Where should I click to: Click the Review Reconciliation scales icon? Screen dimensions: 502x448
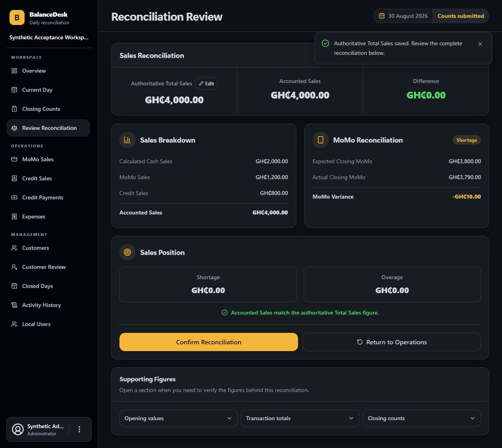14,128
